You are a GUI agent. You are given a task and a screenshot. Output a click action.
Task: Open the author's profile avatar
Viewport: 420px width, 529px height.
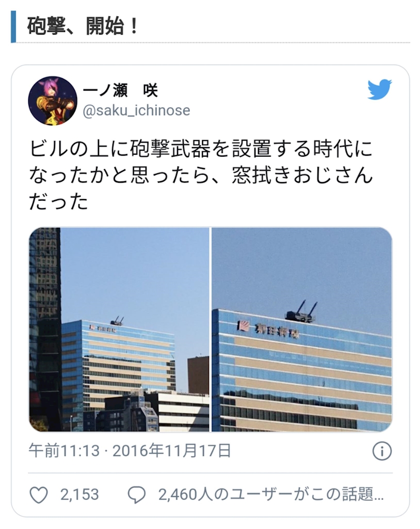(52, 101)
